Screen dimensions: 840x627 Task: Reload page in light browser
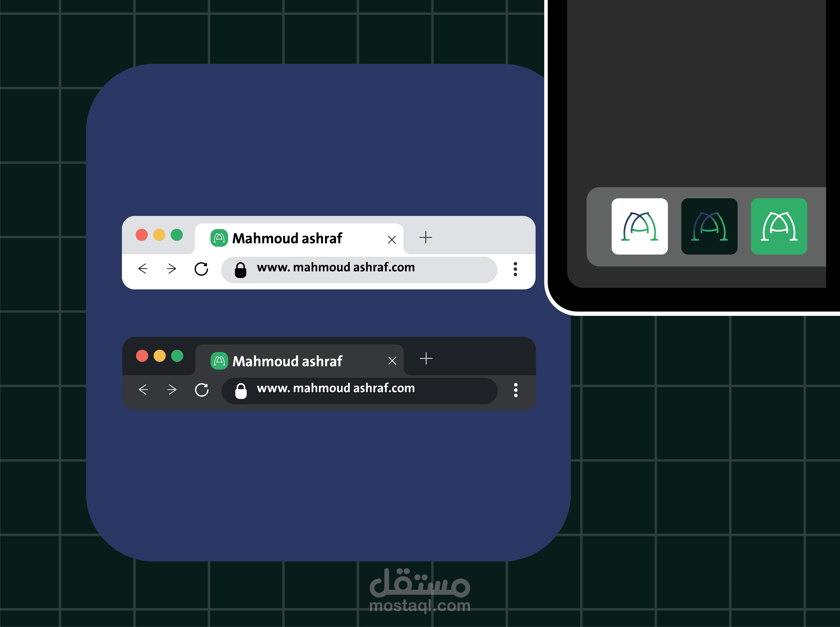coord(201,269)
